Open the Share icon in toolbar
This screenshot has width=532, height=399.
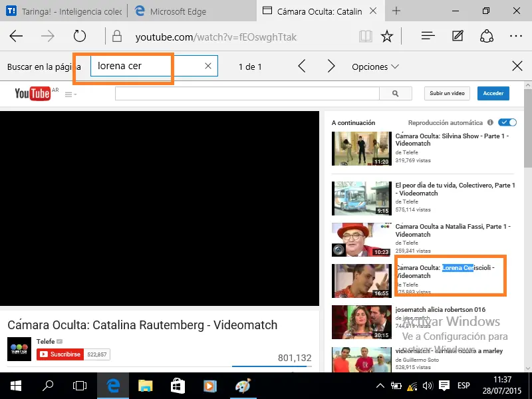[x=487, y=36]
